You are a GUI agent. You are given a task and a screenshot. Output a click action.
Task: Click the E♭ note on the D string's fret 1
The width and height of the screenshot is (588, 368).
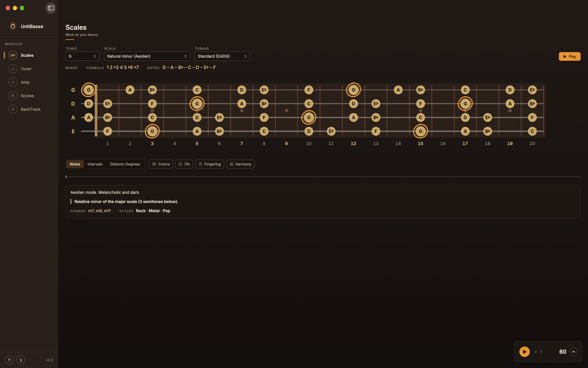click(x=107, y=104)
